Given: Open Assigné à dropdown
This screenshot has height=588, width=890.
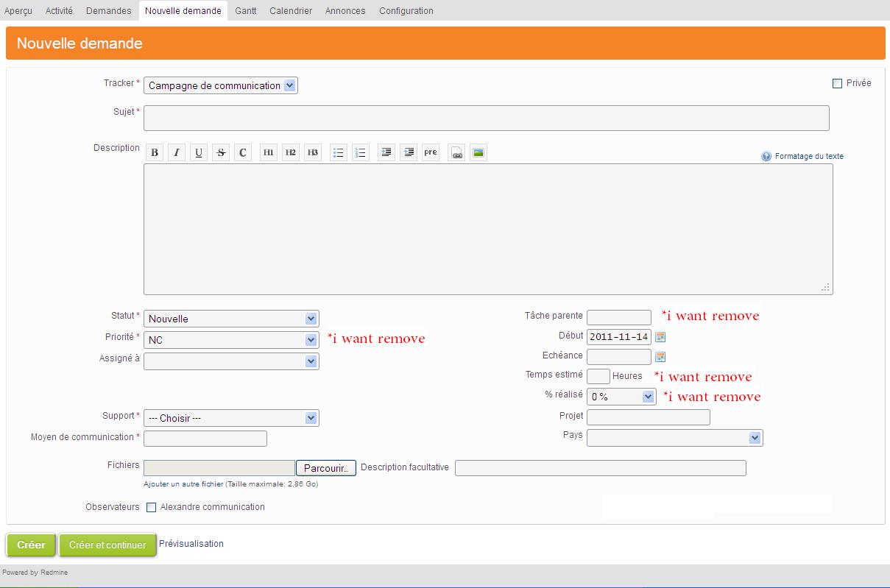Looking at the screenshot, I should click(231, 361).
